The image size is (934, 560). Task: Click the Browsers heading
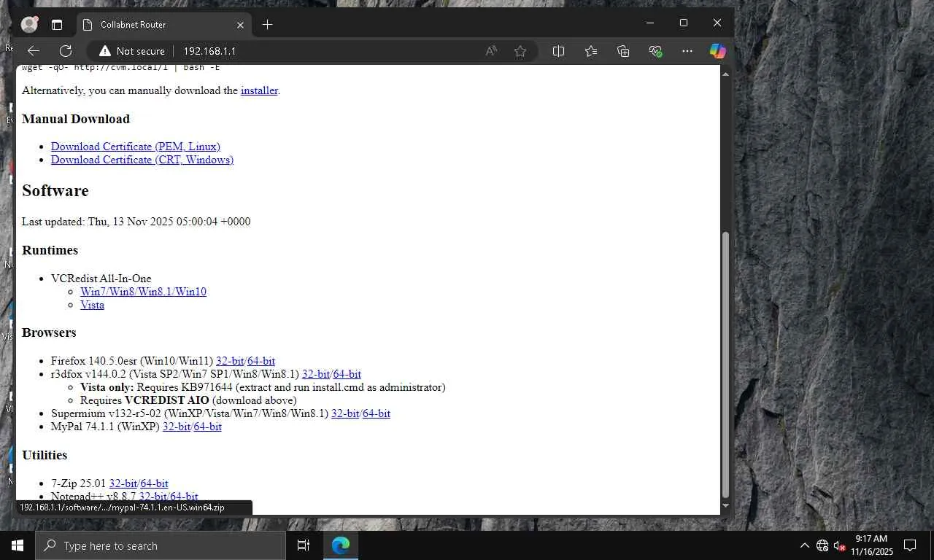(x=49, y=332)
